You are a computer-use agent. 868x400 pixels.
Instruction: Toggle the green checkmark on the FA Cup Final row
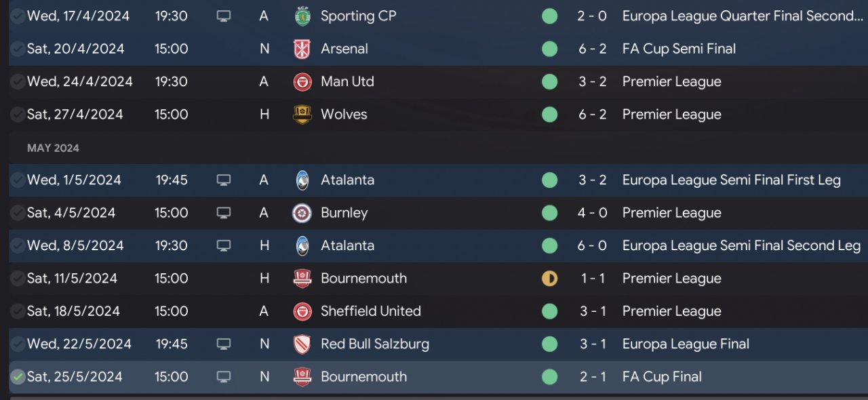18,377
